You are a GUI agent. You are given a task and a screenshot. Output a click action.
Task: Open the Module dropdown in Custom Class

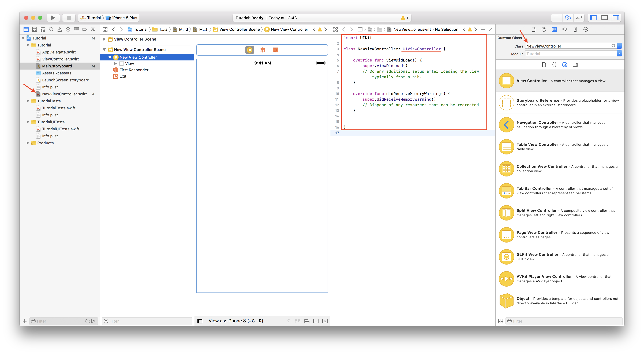620,53
